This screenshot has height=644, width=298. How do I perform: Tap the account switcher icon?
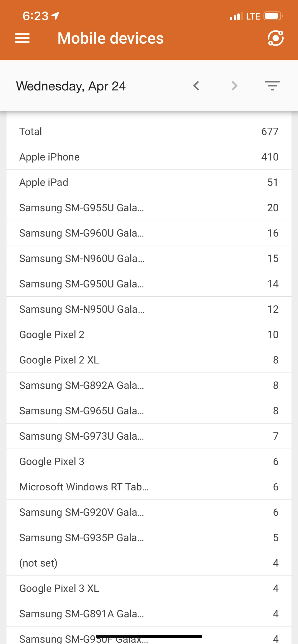point(275,38)
